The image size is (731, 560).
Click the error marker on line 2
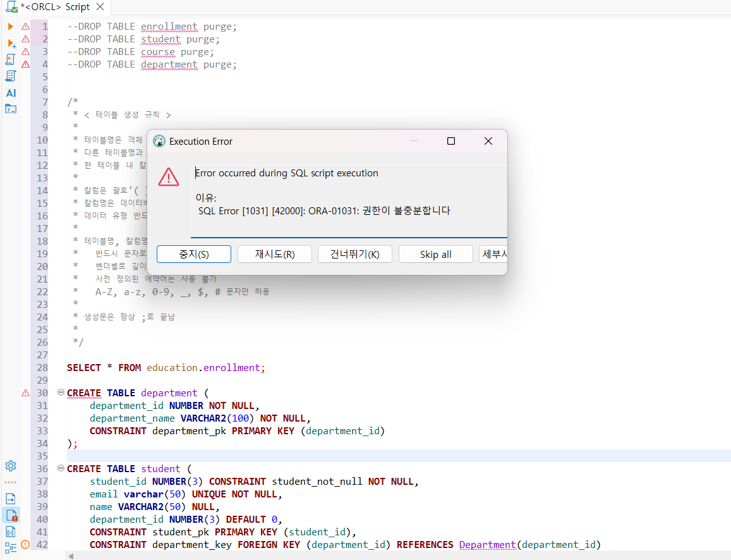[x=26, y=39]
